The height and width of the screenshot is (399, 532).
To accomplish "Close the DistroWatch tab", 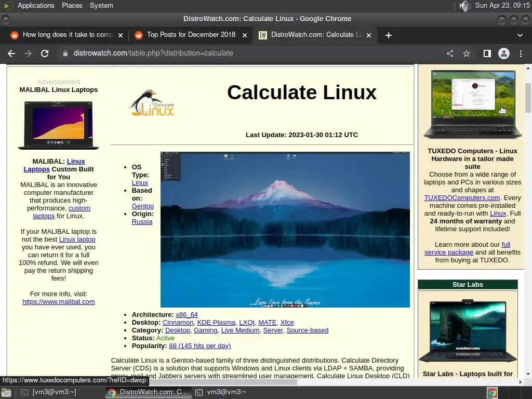I will 369,35.
